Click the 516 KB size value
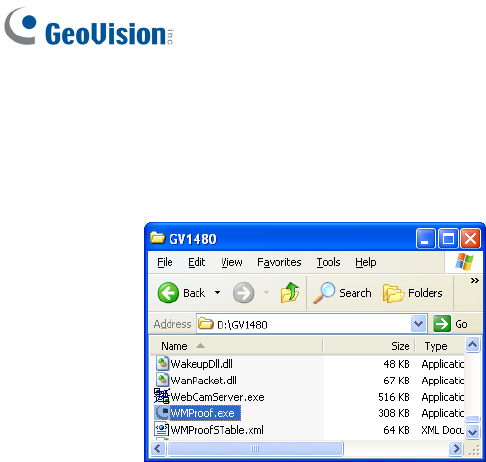 coord(394,397)
